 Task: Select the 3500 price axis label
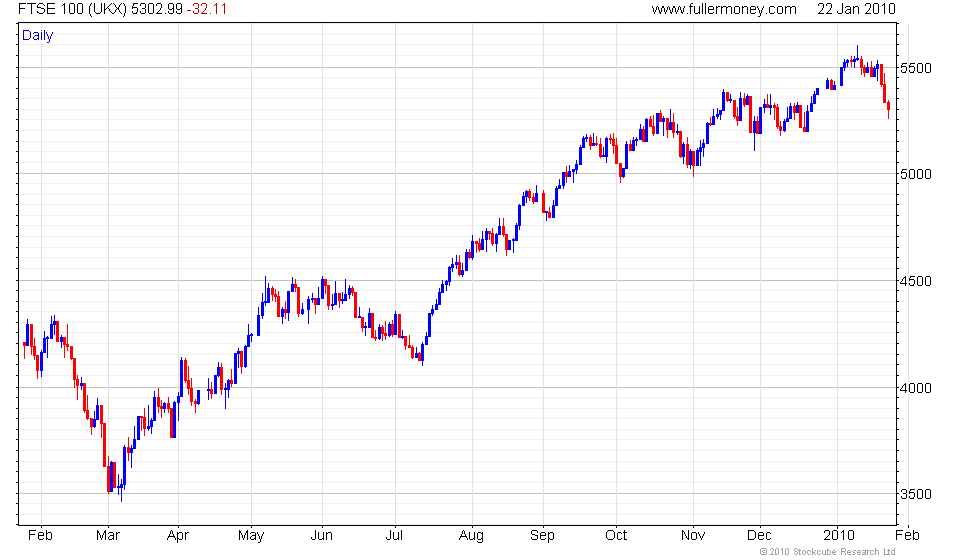click(916, 494)
